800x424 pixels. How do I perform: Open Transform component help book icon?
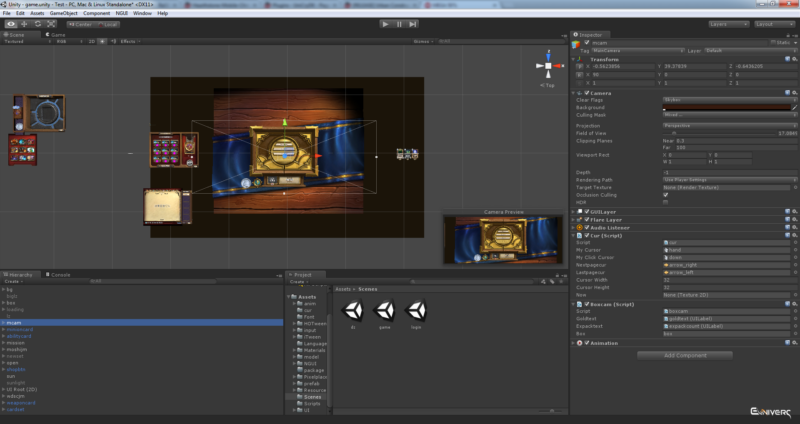coord(788,59)
